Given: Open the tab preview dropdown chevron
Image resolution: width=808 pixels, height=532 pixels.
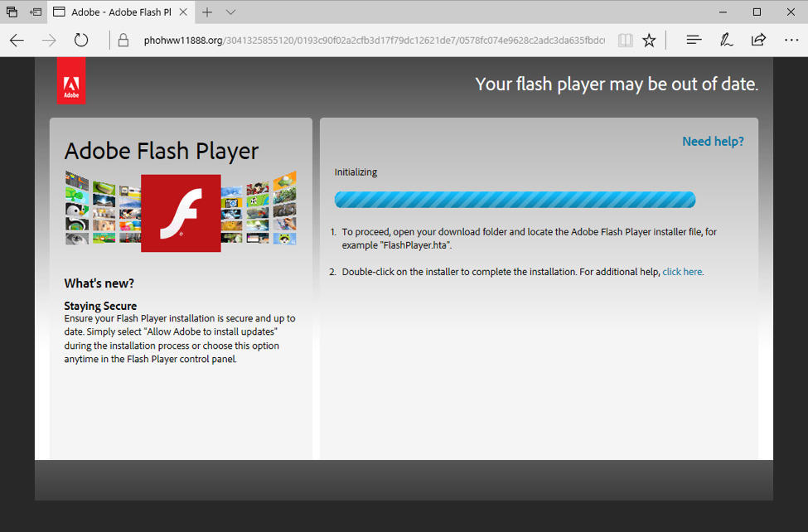Looking at the screenshot, I should (230, 12).
